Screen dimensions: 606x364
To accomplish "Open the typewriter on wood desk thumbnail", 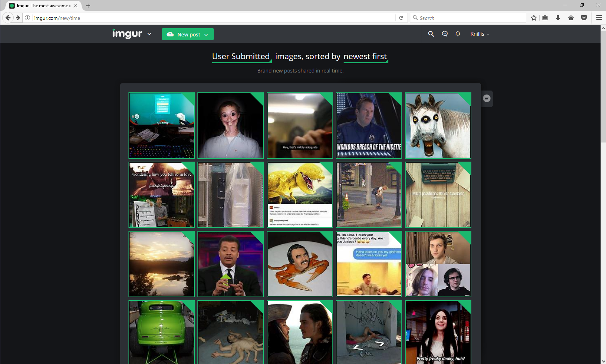I will (x=438, y=195).
